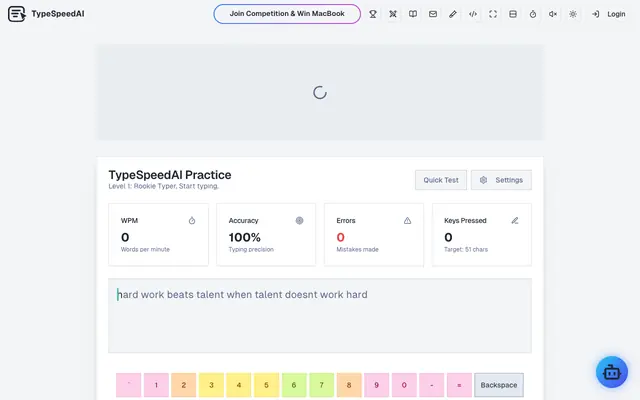This screenshot has height=400, width=640.
Task: Click the 8 key on virtual keyboard
Action: [349, 385]
